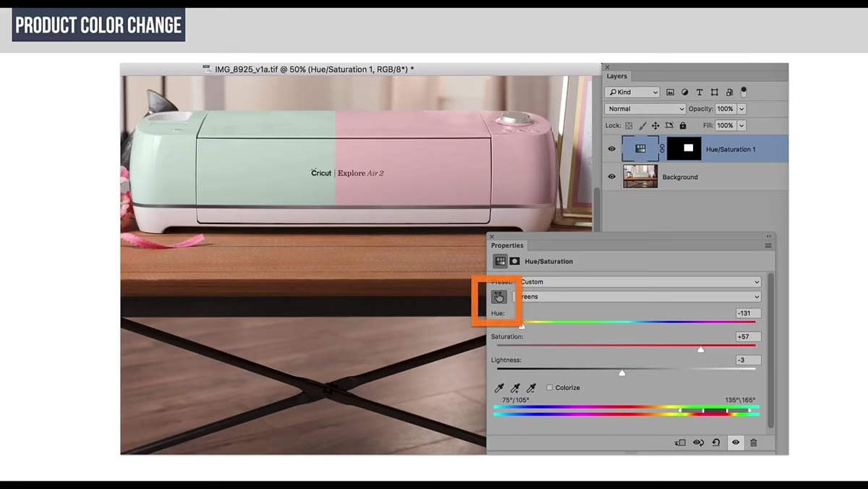Viewport: 868px width, 489px height.
Task: Delete the adjustment layer with trash icon
Action: [x=754, y=443]
